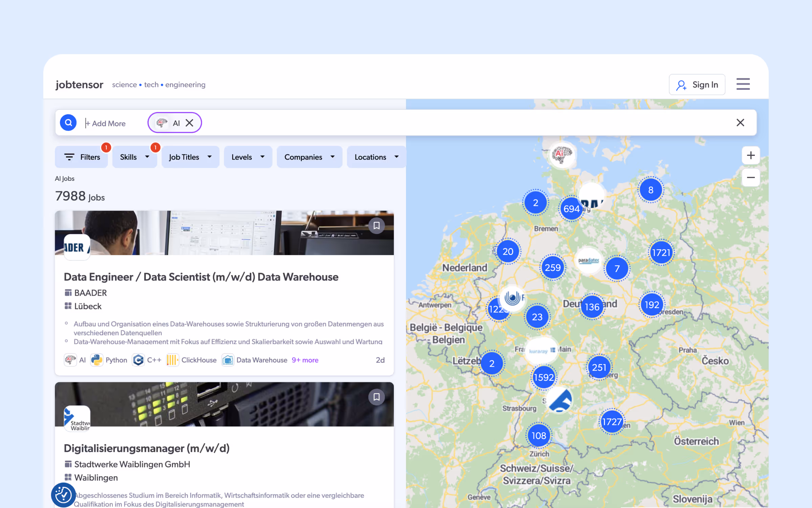Remove the AI filter chip
Screen dimensions: 812x508
coord(189,123)
